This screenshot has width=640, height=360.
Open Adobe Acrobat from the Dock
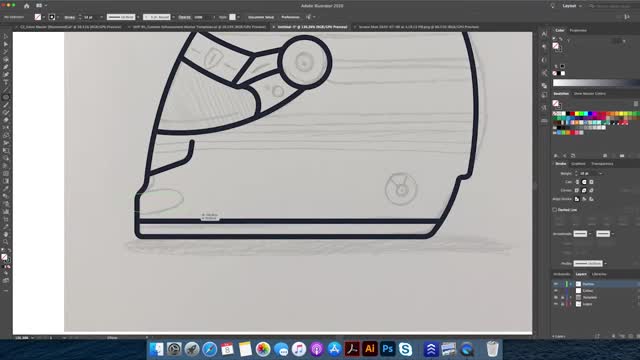pyautogui.click(x=352, y=349)
